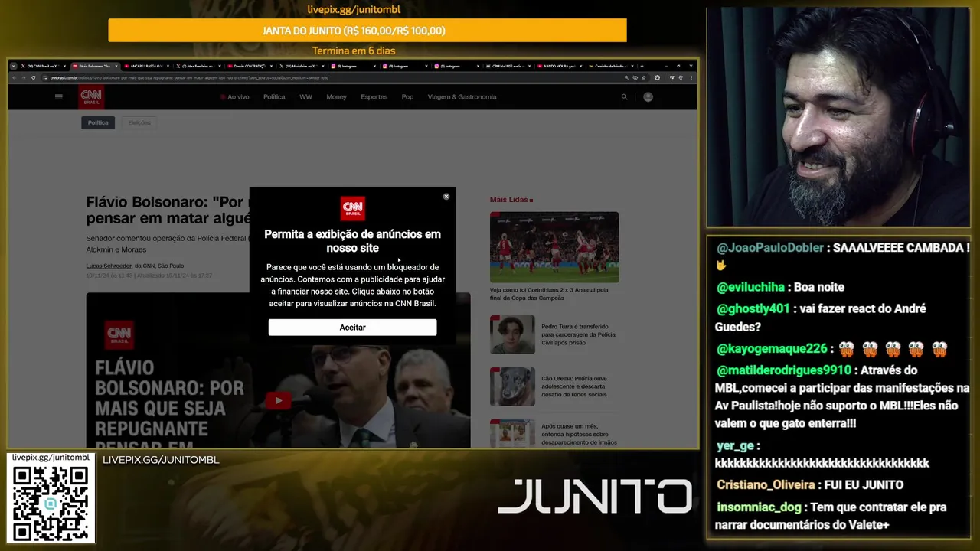Open the Ao vivo nav item

point(234,97)
